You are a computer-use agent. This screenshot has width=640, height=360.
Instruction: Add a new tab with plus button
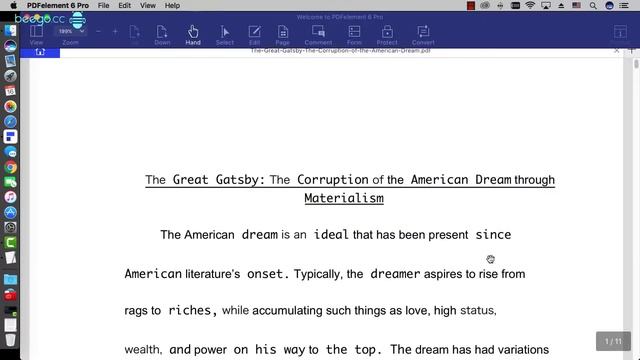click(x=631, y=51)
